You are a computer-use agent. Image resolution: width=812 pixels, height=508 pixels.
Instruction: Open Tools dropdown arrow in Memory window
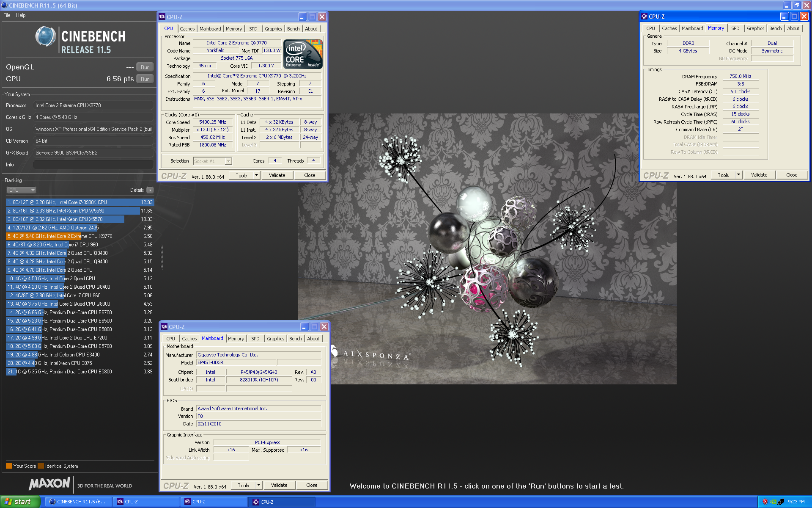[x=738, y=175]
